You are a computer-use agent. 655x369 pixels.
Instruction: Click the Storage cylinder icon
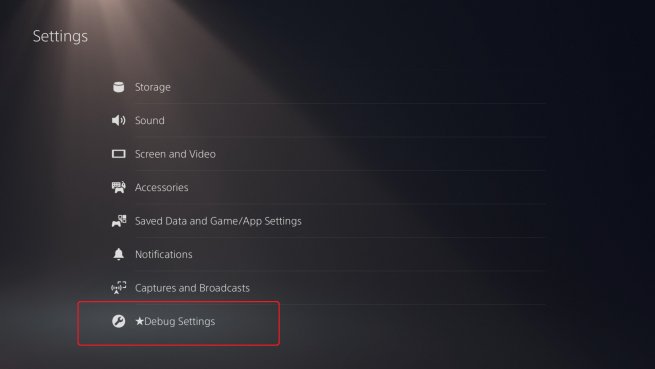click(119, 87)
